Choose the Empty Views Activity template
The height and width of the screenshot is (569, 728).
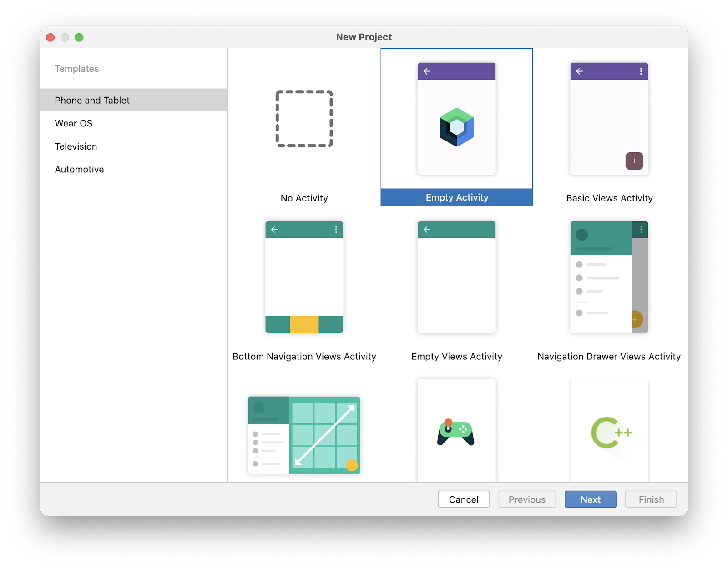[456, 277]
